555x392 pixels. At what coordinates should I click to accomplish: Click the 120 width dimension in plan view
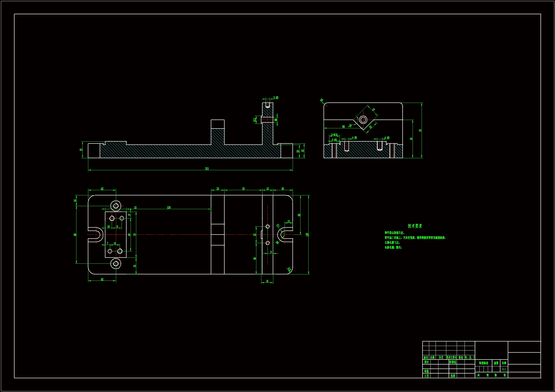(307, 235)
